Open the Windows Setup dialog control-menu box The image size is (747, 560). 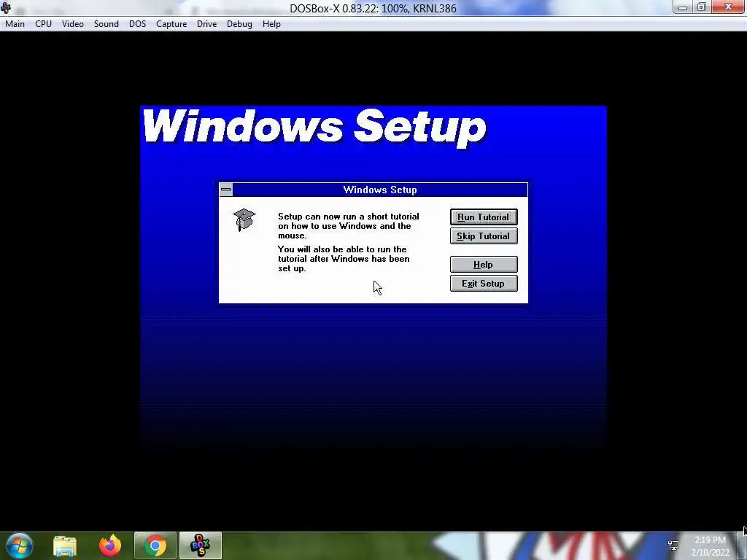coord(226,190)
